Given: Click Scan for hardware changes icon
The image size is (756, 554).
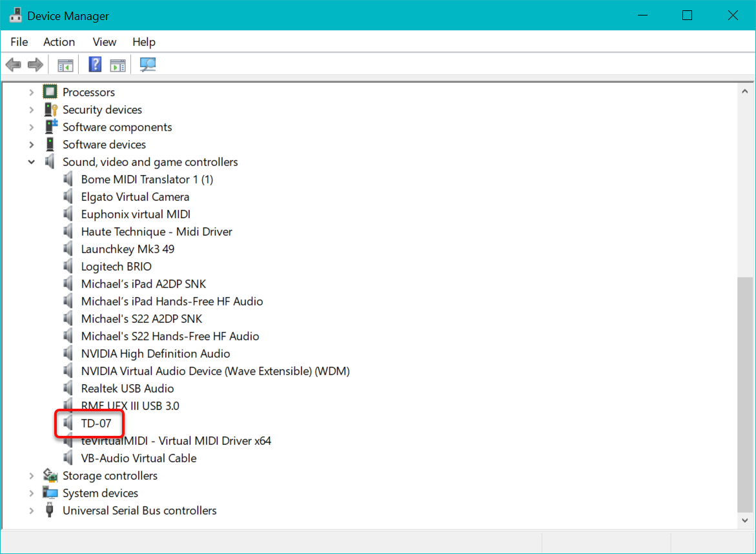Looking at the screenshot, I should (x=148, y=65).
